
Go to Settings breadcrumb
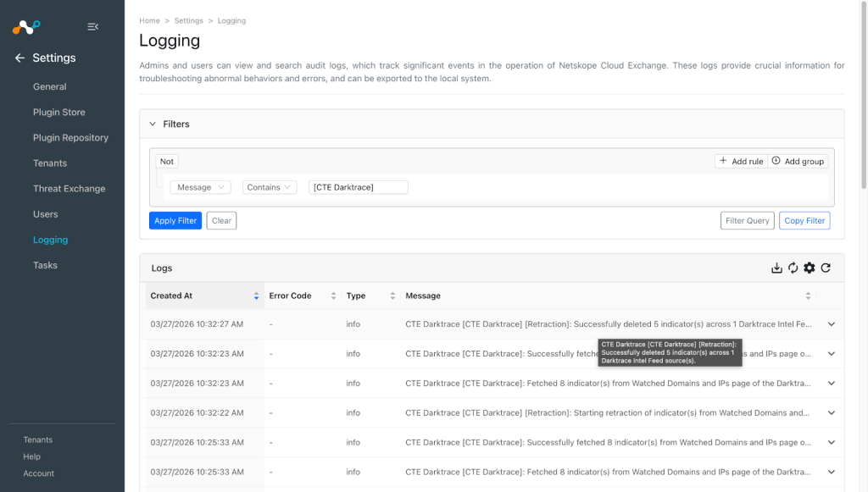[189, 20]
